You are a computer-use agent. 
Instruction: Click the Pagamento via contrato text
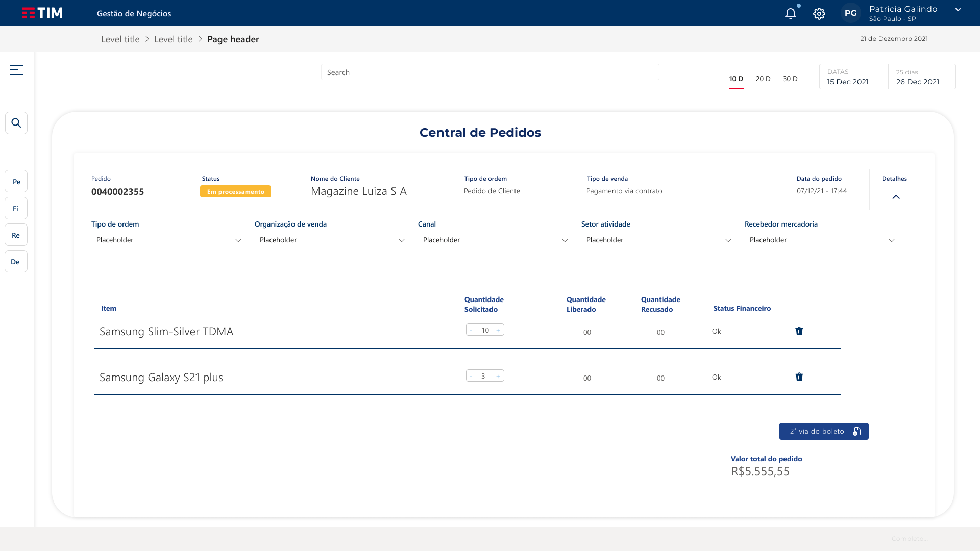point(624,191)
